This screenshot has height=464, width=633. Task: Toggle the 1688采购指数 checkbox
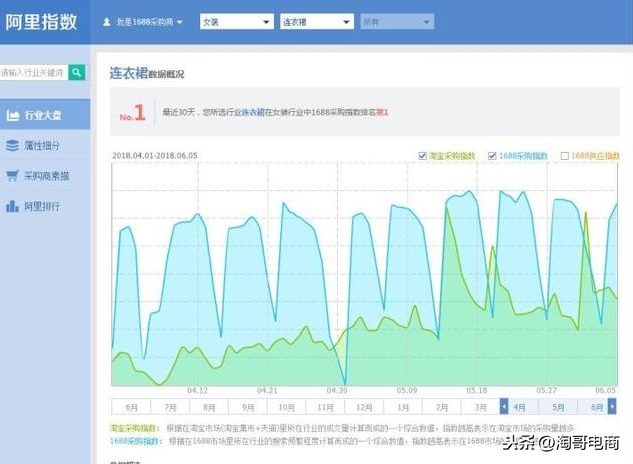(492, 156)
